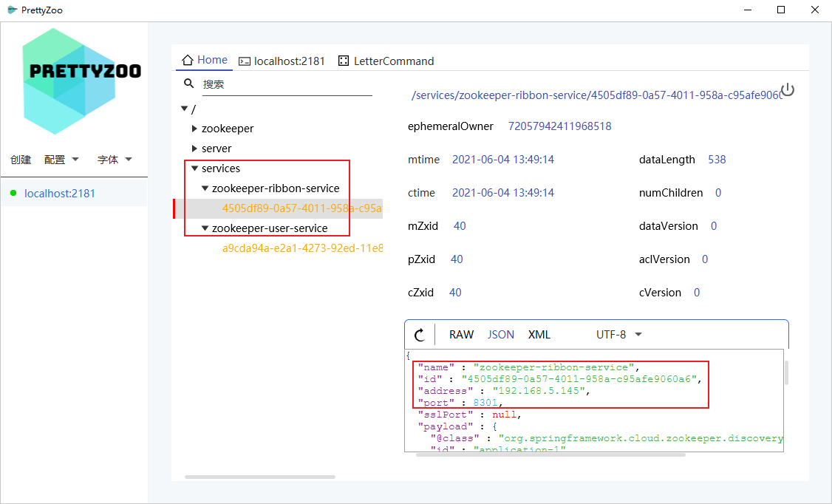Collapse the zookeeper-ribbon-service node arrow
The image size is (832, 504).
coord(205,188)
